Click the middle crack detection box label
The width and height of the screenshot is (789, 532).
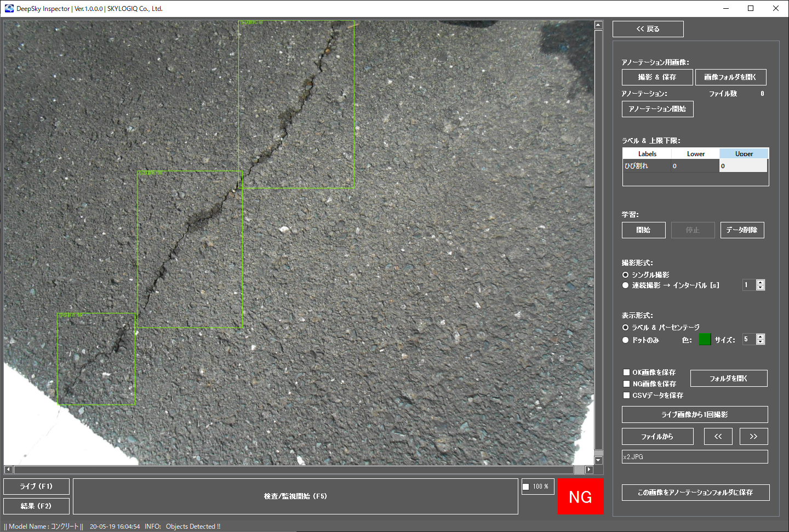pyautogui.click(x=151, y=173)
